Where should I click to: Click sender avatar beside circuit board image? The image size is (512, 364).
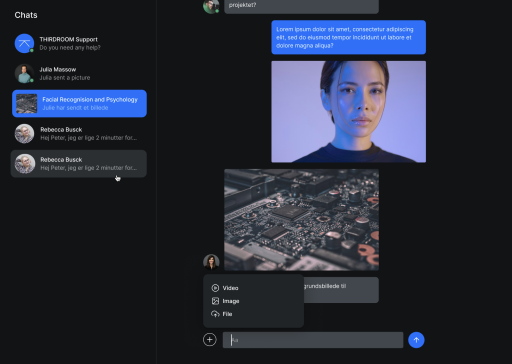[x=211, y=262]
